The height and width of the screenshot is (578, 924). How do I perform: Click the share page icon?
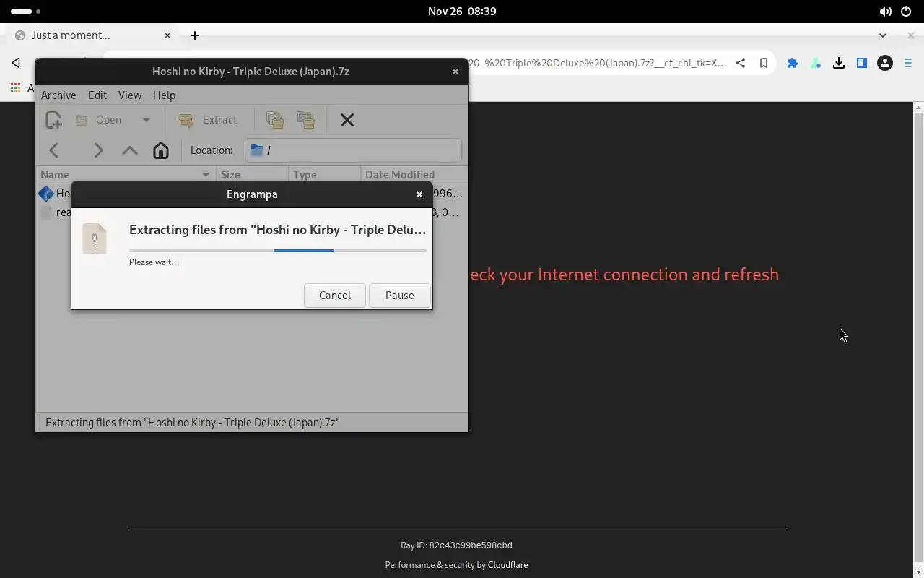click(741, 63)
